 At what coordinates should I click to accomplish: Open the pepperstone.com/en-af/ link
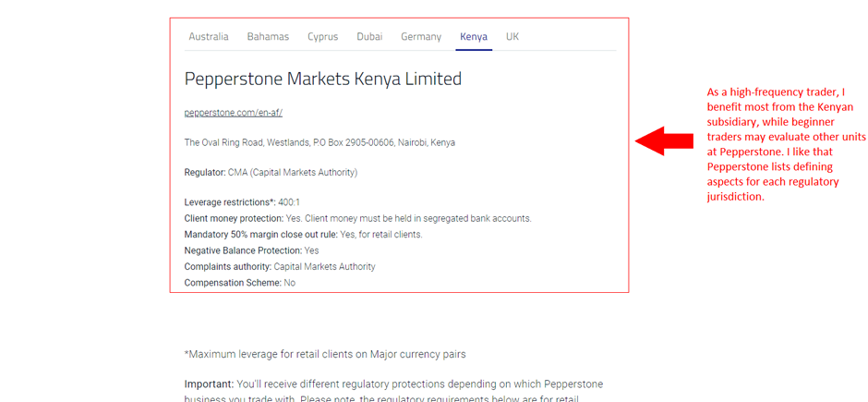233,113
